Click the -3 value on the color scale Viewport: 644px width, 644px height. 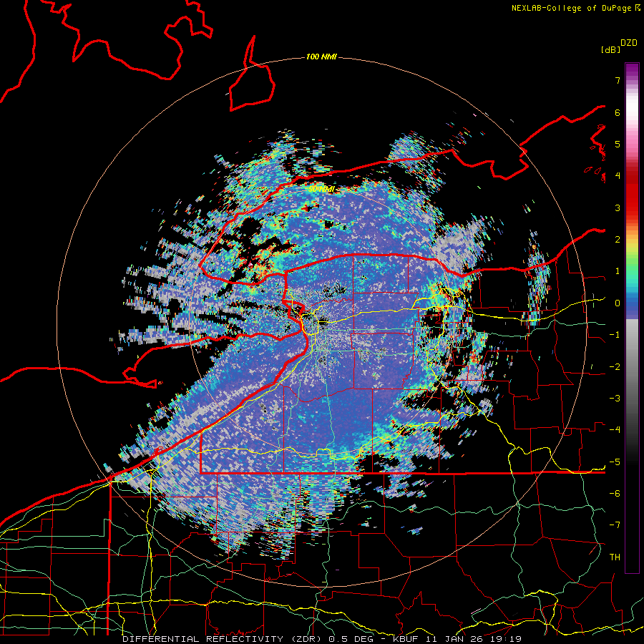coord(615,399)
